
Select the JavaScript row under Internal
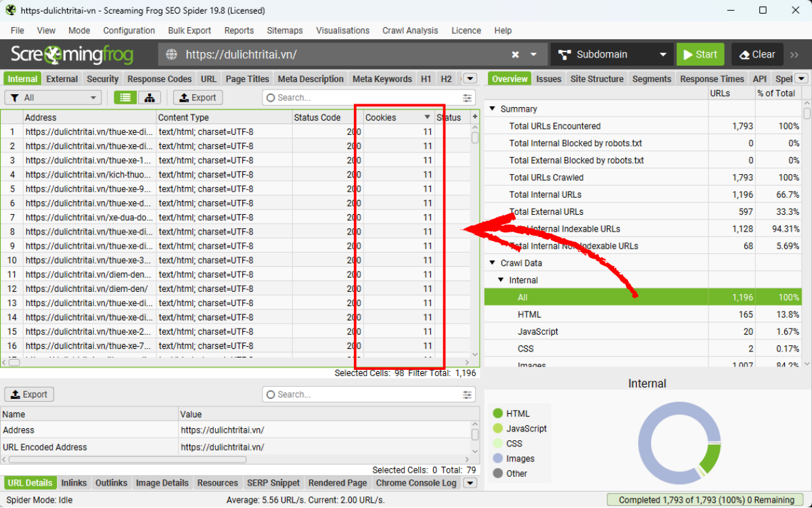(x=537, y=331)
